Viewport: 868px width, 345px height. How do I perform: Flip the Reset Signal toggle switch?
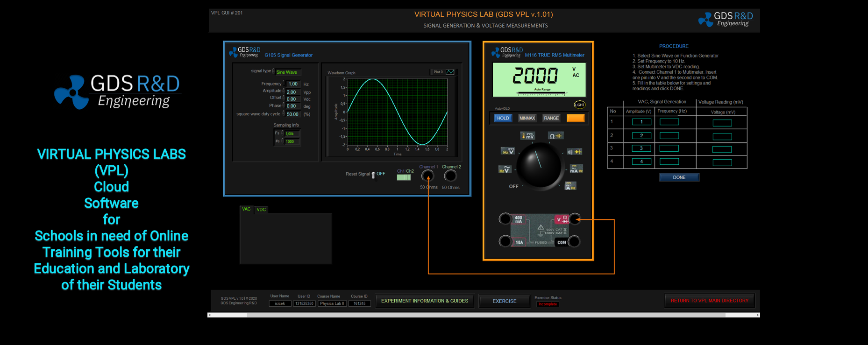click(373, 175)
